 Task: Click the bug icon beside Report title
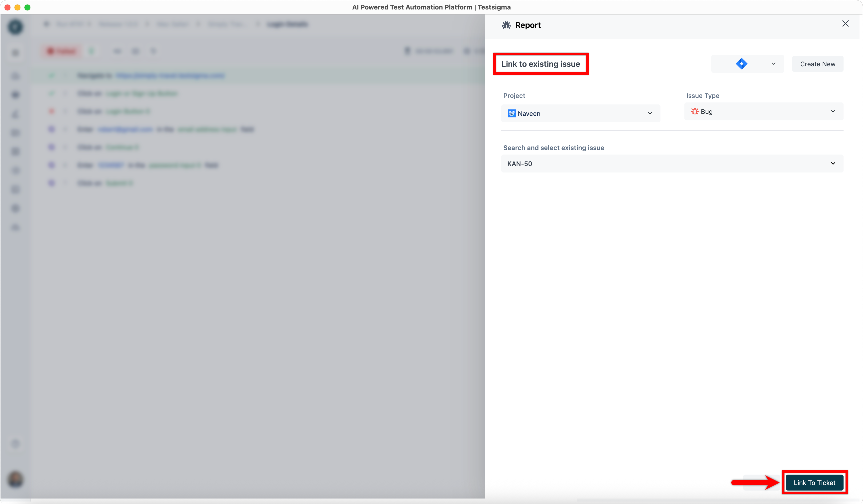coord(506,25)
